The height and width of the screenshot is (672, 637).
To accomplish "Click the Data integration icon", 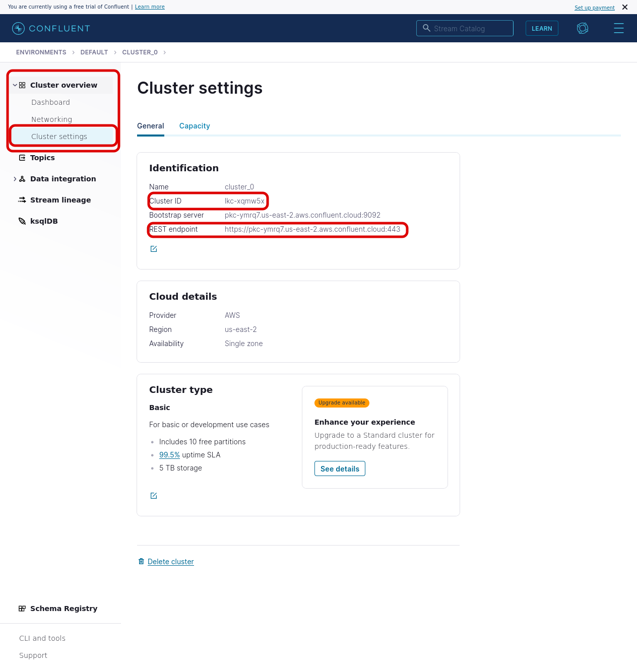I will (22, 179).
